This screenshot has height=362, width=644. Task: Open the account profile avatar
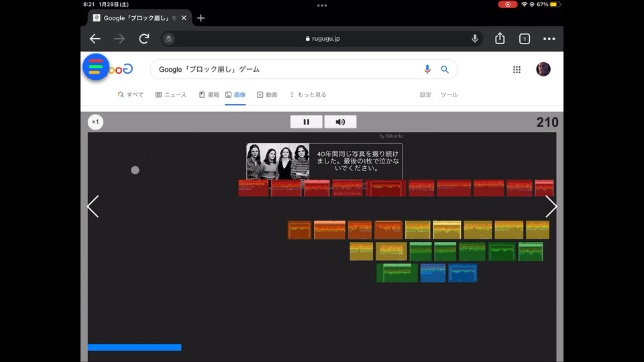point(543,69)
